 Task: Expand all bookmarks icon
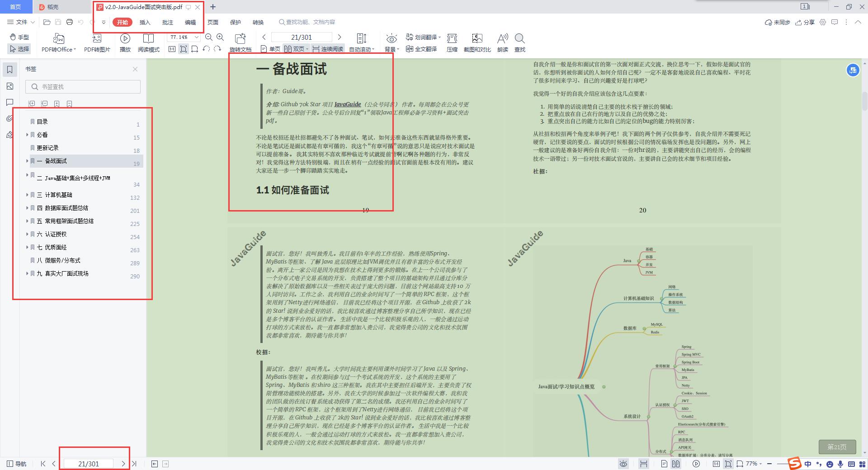32,104
